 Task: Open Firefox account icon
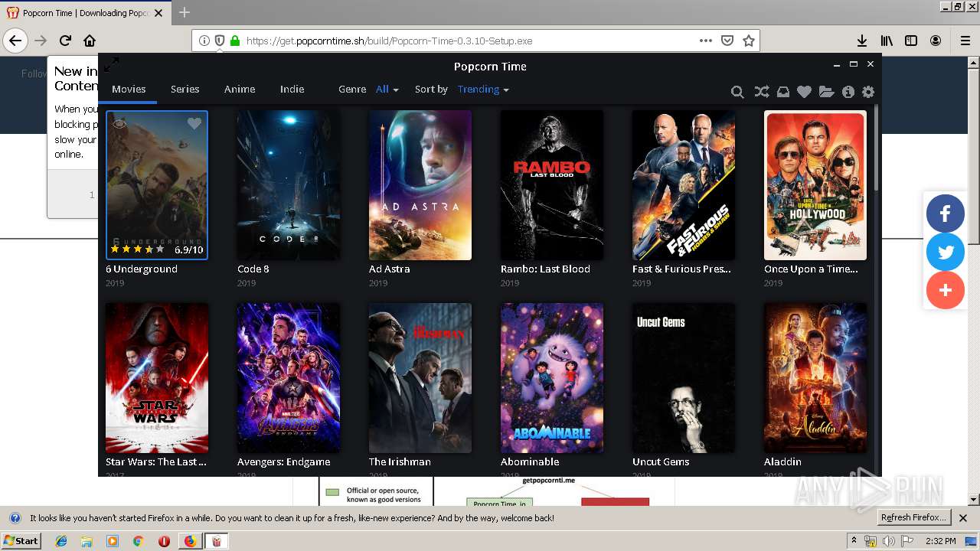coord(936,41)
